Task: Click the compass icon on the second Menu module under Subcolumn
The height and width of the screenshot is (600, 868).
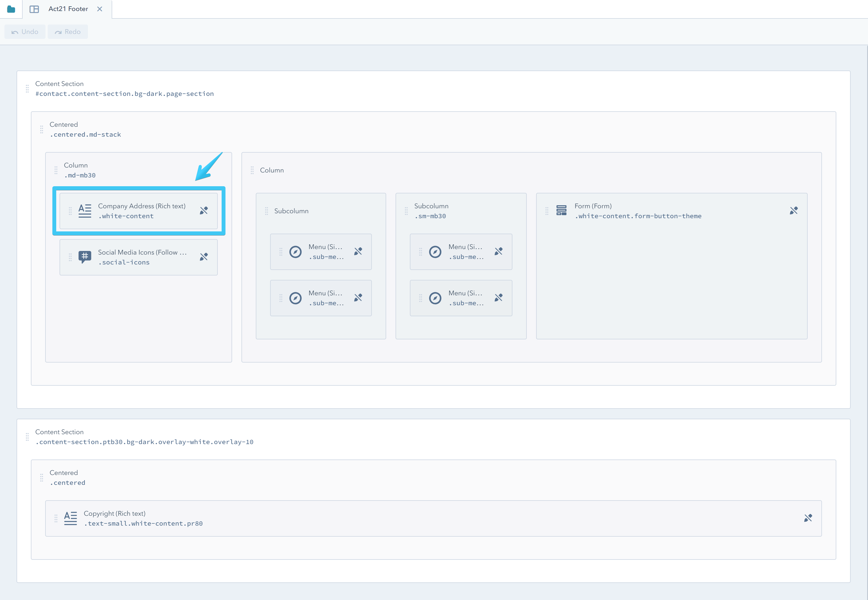Action: (x=295, y=298)
